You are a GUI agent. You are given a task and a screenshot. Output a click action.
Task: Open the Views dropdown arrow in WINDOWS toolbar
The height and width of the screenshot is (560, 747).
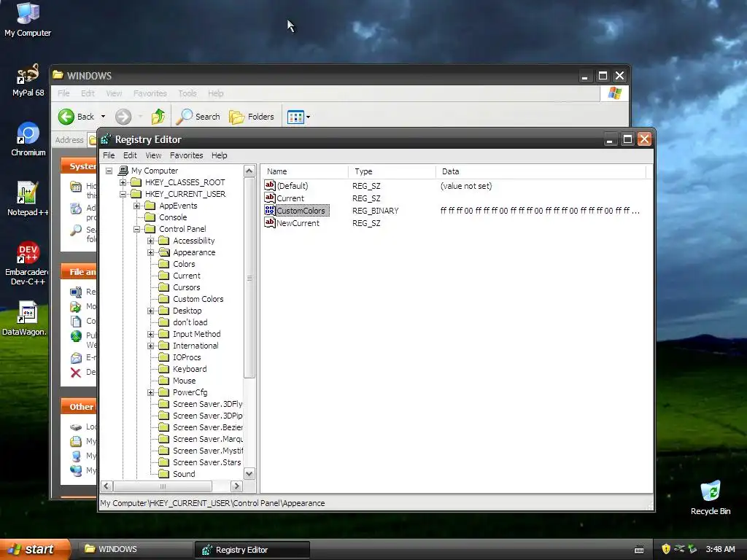pyautogui.click(x=309, y=117)
